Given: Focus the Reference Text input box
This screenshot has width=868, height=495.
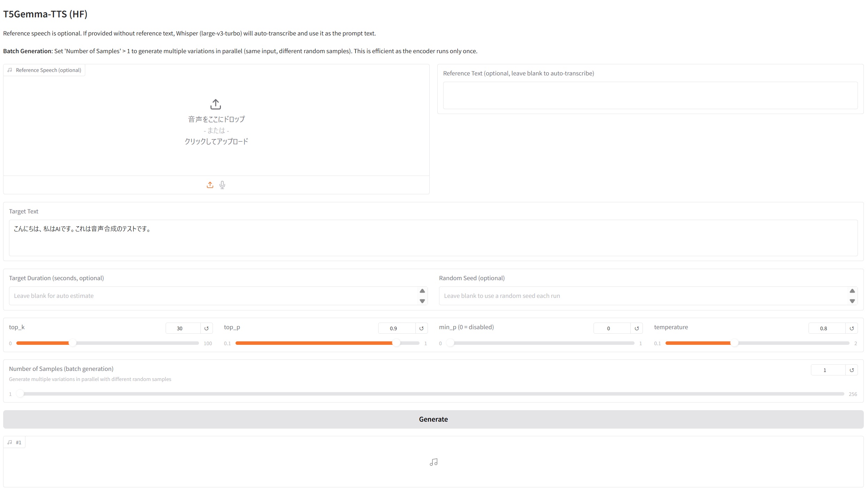Looking at the screenshot, I should [650, 95].
